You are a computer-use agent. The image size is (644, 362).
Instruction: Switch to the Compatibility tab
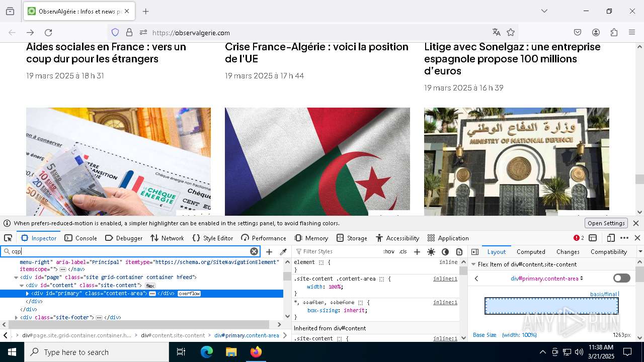point(609,251)
